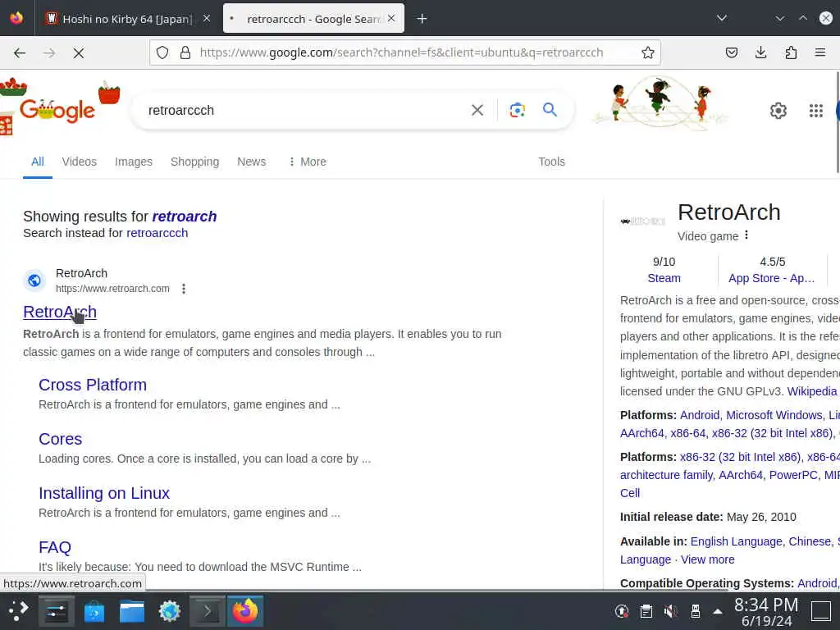Open the Firefox downloads panel
The image size is (840, 630).
point(760,52)
